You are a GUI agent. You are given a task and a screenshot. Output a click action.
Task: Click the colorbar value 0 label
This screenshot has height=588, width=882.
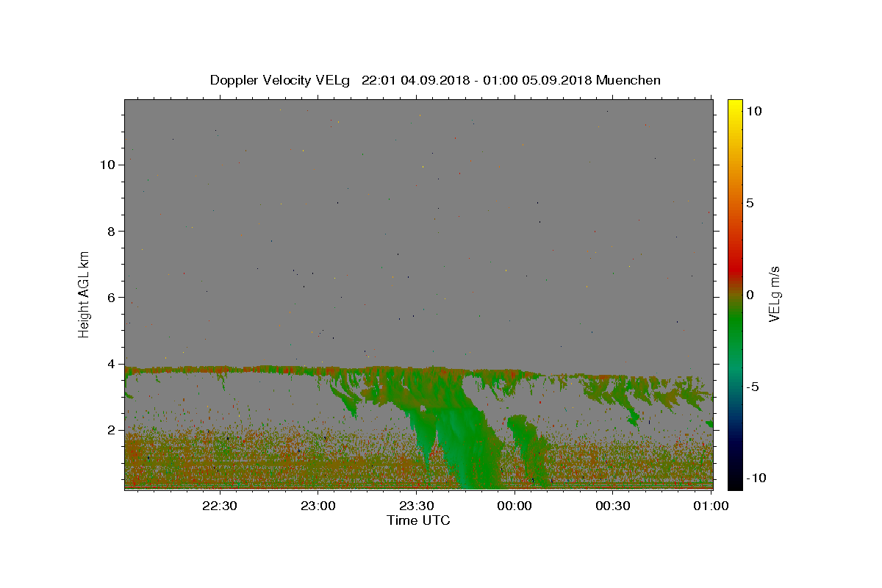[x=750, y=295]
